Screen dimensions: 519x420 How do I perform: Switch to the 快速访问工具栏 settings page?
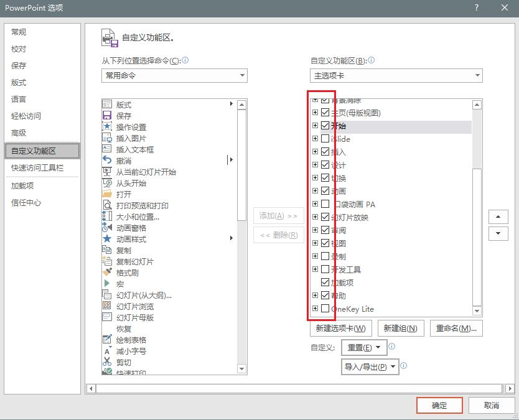click(x=38, y=168)
